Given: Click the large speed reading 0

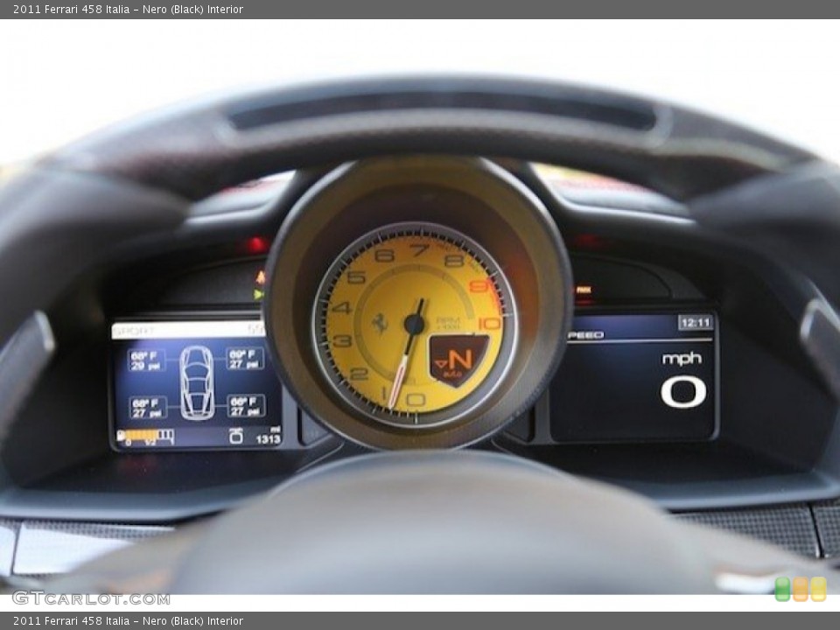Looking at the screenshot, I should click(x=683, y=392).
